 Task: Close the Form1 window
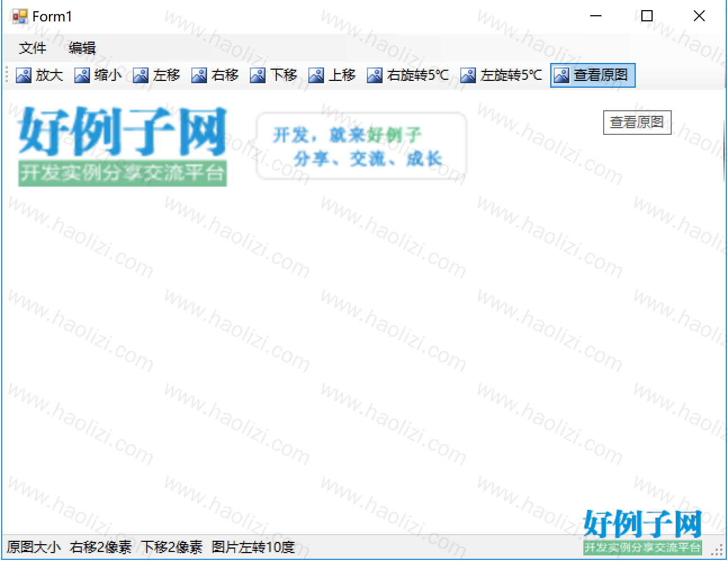click(699, 16)
